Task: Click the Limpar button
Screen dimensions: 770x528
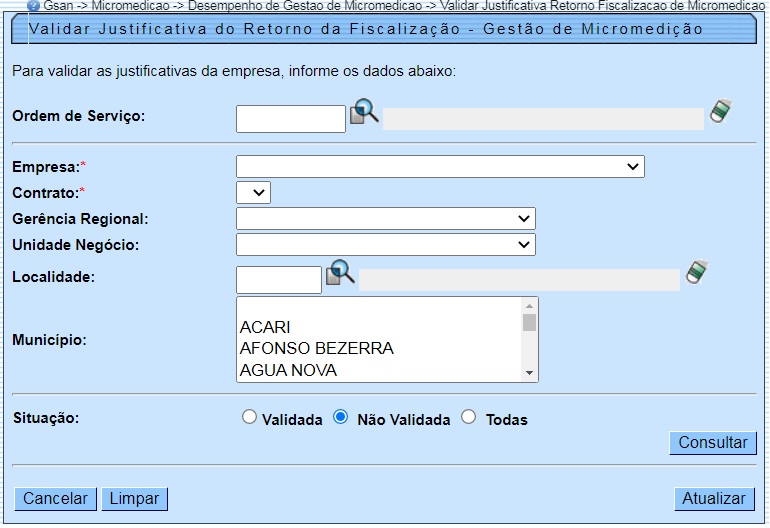Action: pos(135,499)
